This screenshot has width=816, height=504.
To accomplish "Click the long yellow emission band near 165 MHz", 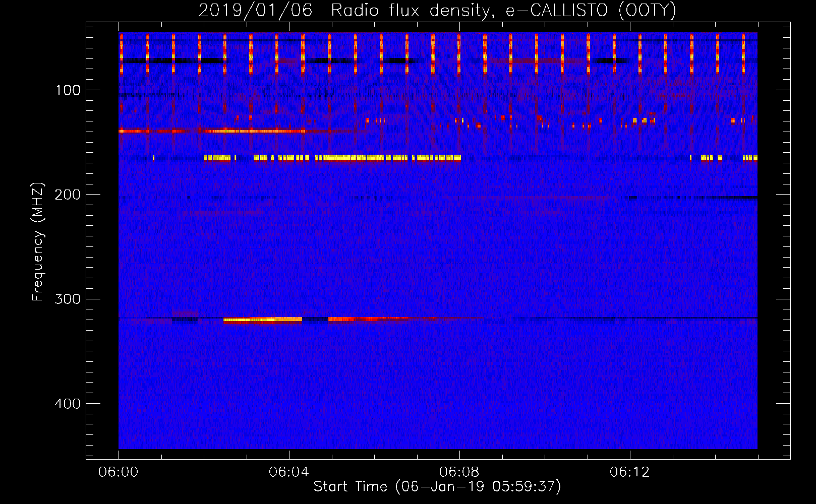I will pyautogui.click(x=333, y=158).
